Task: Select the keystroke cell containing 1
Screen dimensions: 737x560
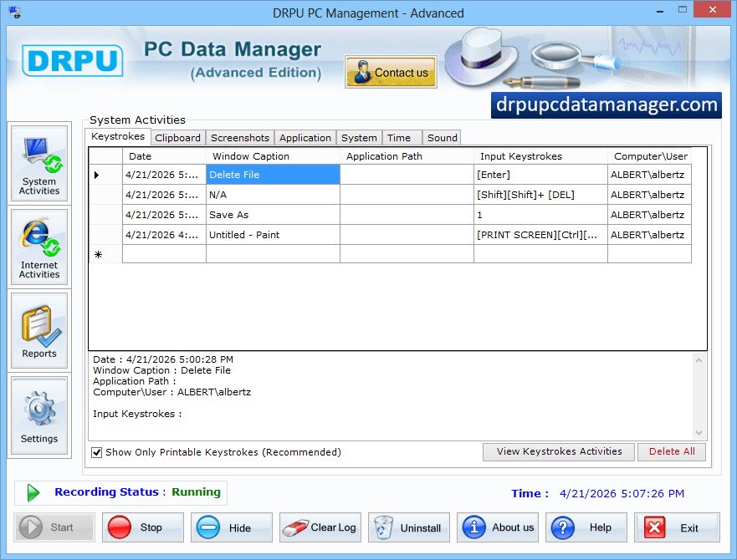Action: pyautogui.click(x=540, y=215)
